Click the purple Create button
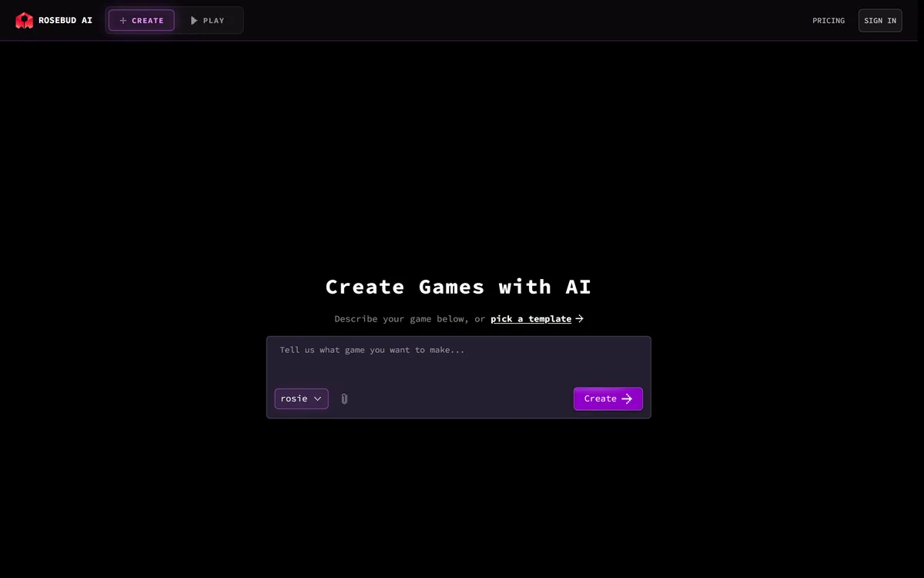The width and height of the screenshot is (924, 578). click(608, 398)
